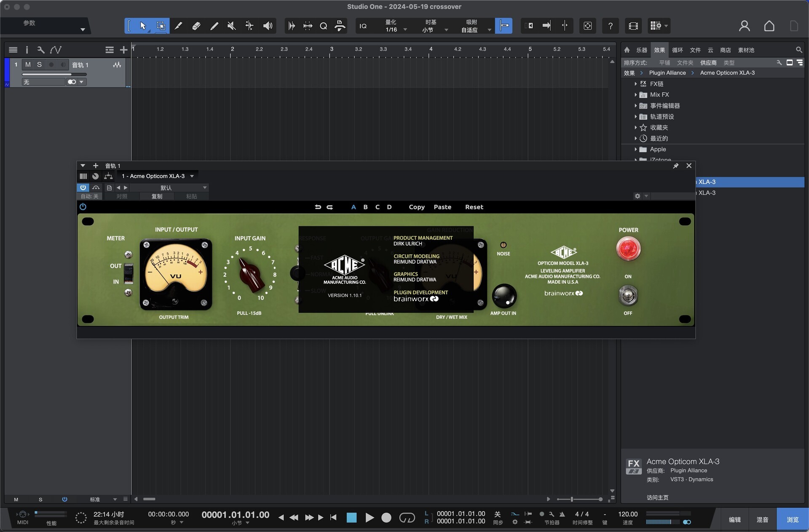Screen dimensions: 809x532
Task: Select the Listen speaker tool
Action: (x=268, y=26)
